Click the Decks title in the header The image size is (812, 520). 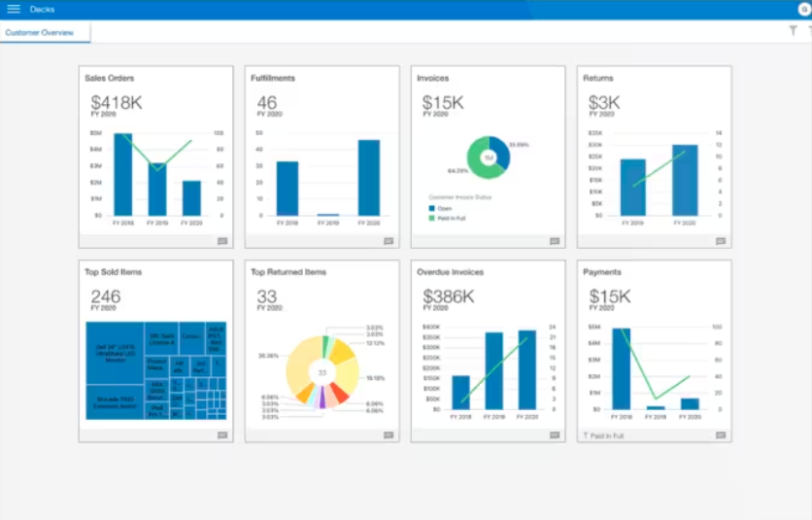click(x=42, y=9)
